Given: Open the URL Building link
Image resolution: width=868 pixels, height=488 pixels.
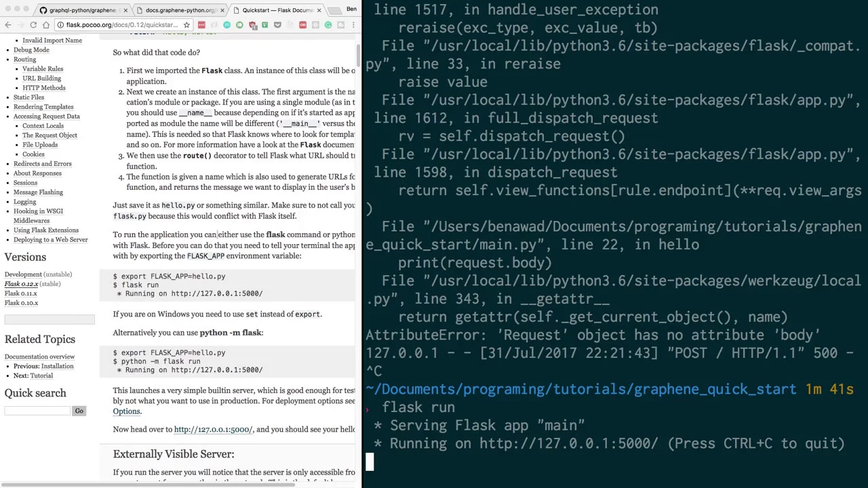Looking at the screenshot, I should (x=41, y=79).
